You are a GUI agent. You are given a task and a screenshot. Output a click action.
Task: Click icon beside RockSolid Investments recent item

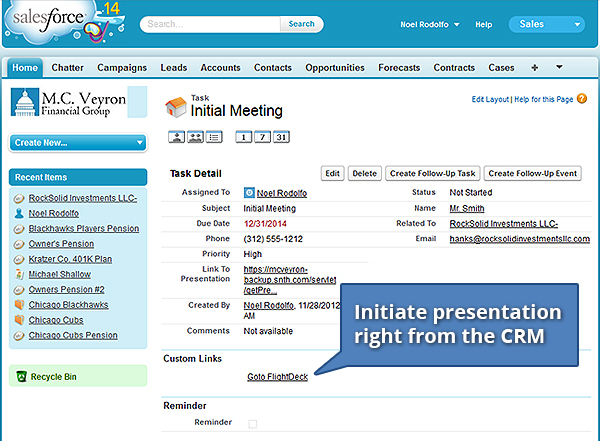tap(19, 198)
